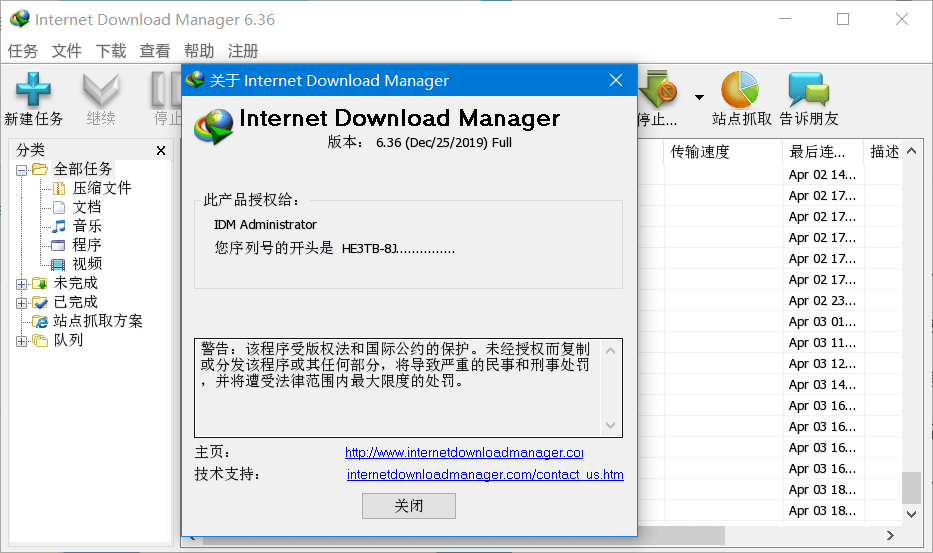This screenshot has height=553, width=933.
Task: Select the 视频 video category
Action: click(x=87, y=264)
